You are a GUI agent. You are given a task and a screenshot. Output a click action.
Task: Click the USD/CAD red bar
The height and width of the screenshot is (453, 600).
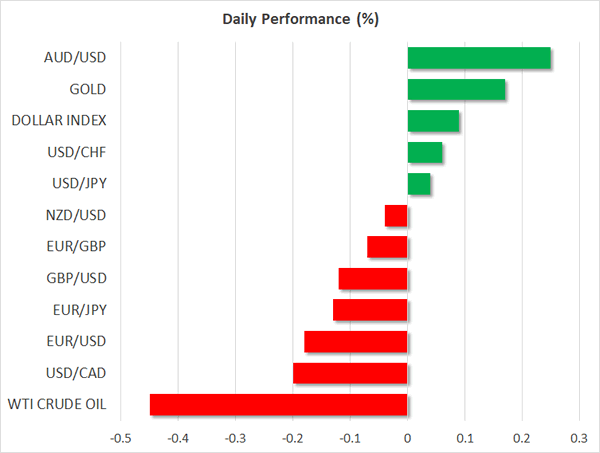[x=350, y=373]
